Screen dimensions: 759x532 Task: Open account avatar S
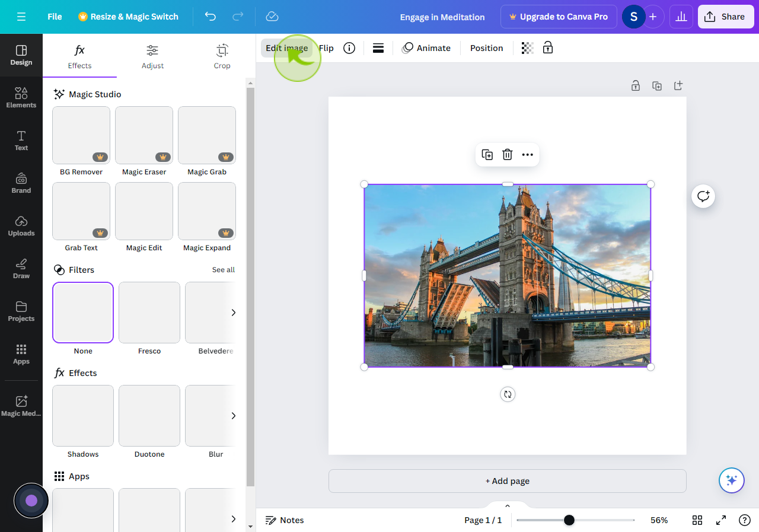[x=633, y=17]
